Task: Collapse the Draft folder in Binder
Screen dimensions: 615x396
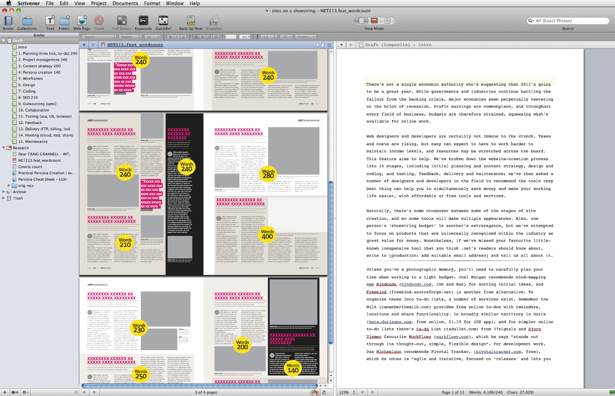Action: (x=4, y=41)
